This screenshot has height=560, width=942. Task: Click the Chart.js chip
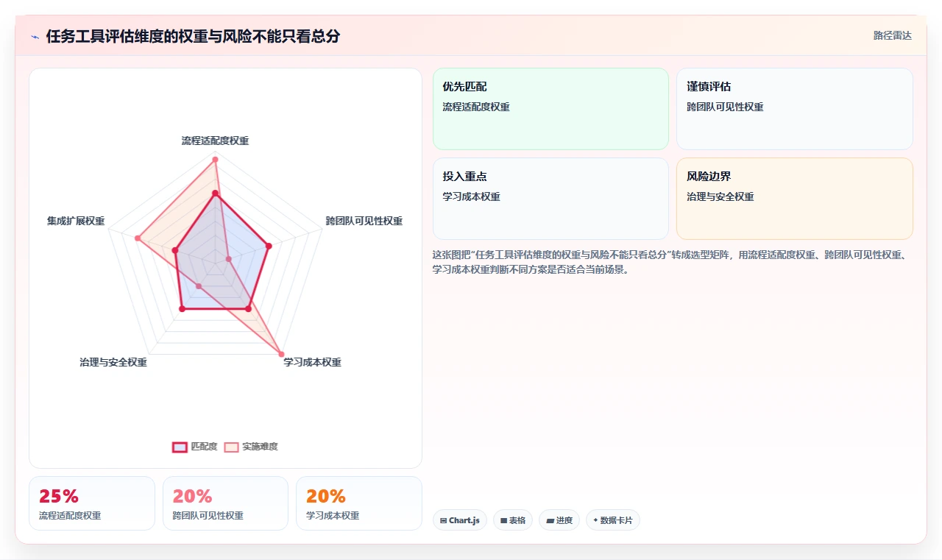click(x=460, y=520)
